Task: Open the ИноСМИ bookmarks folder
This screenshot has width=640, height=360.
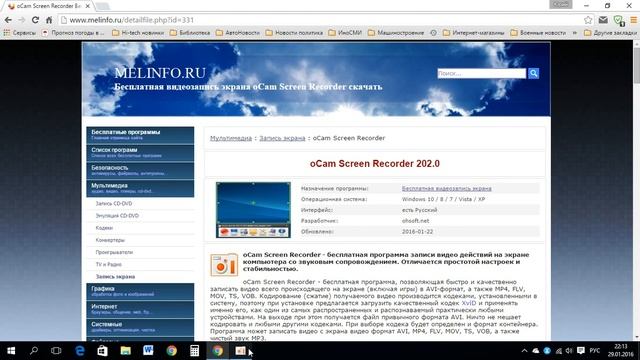Action: [345, 33]
